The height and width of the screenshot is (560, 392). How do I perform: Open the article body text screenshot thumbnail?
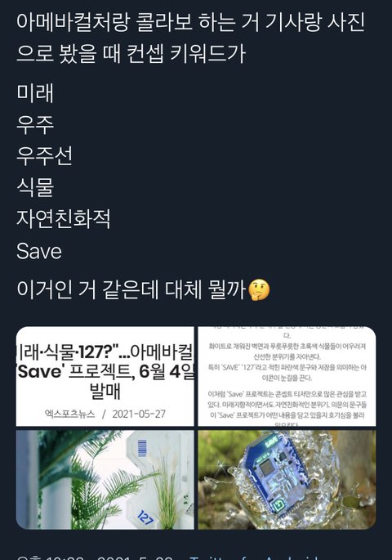(287, 376)
